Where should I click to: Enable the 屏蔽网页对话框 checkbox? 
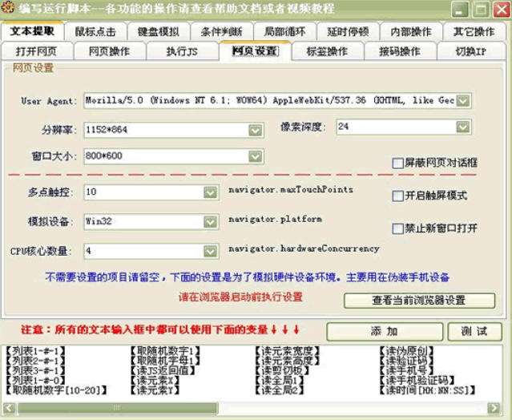pos(397,164)
